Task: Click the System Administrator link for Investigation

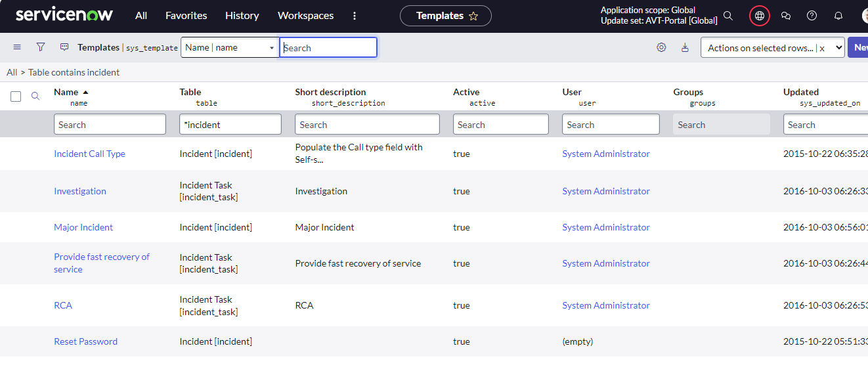Action: (x=605, y=191)
